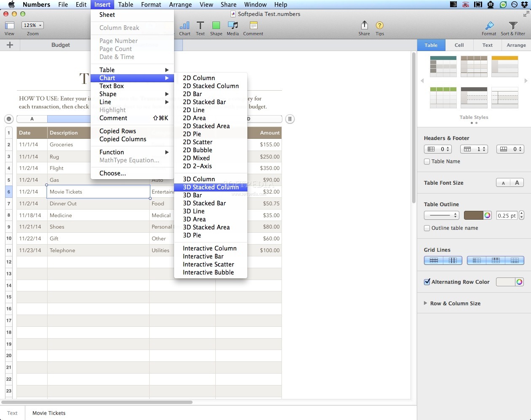The width and height of the screenshot is (531, 420).
Task: Click the vertical sheet scrollbar
Action: pyautogui.click(x=413, y=128)
